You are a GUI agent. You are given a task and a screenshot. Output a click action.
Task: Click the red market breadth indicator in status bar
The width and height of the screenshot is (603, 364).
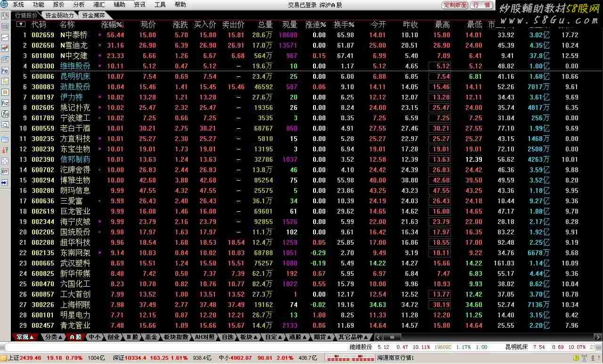coord(350,358)
